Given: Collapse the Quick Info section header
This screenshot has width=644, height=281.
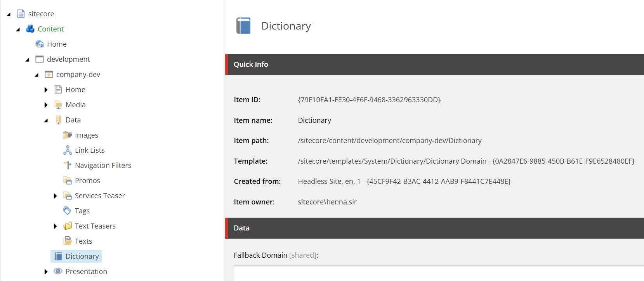Looking at the screenshot, I should tap(434, 65).
